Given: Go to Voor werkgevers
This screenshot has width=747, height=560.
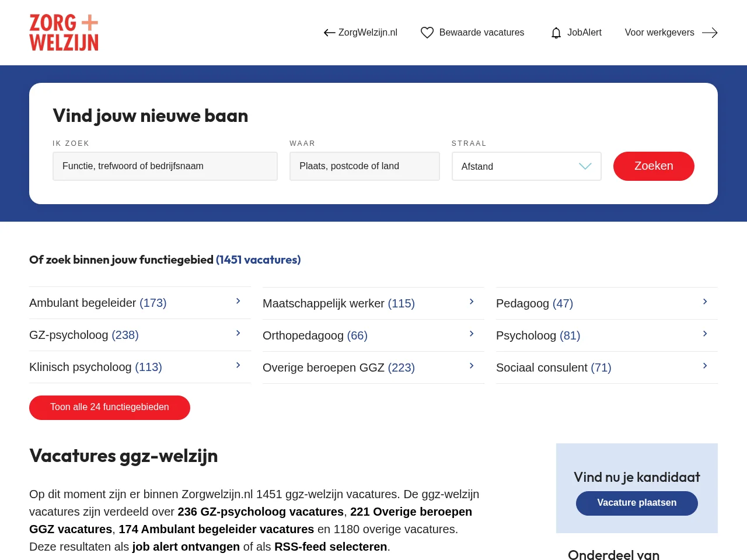Looking at the screenshot, I should 659,33.
